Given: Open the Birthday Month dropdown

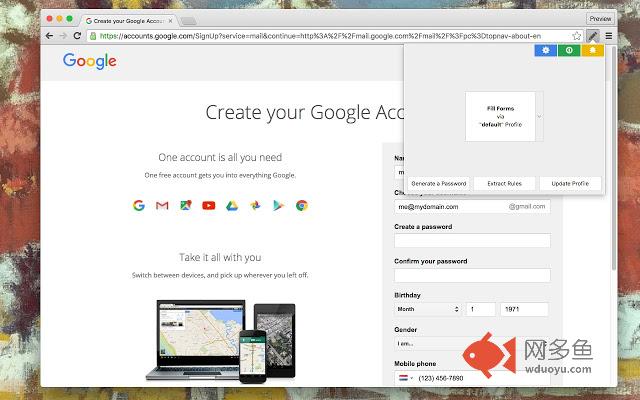Looking at the screenshot, I should [428, 310].
